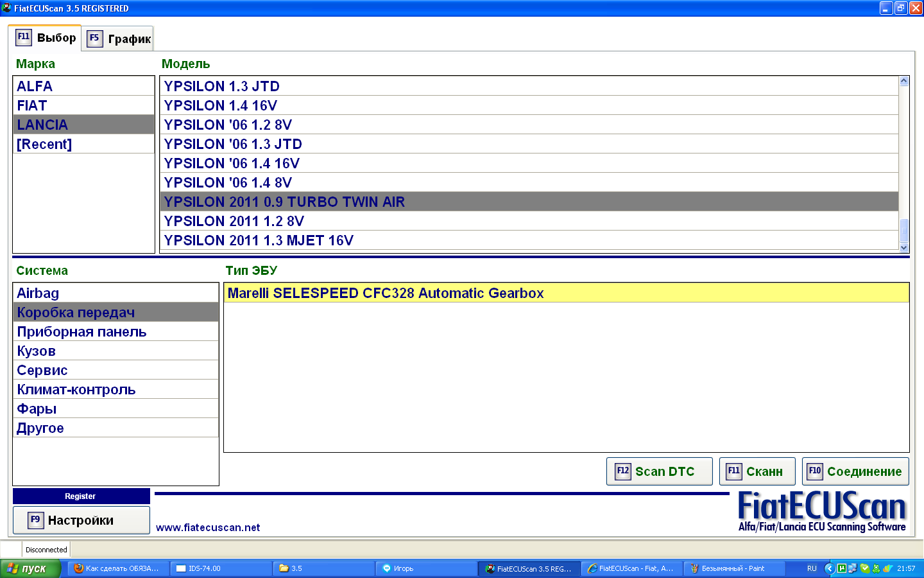Select model YPSILON '06 1.2 8V
This screenshot has height=578, width=924.
(x=529, y=125)
